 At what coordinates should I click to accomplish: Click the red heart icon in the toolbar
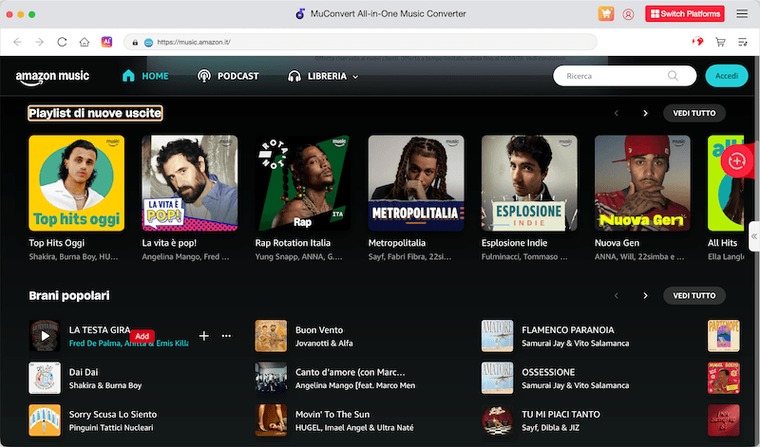point(697,42)
